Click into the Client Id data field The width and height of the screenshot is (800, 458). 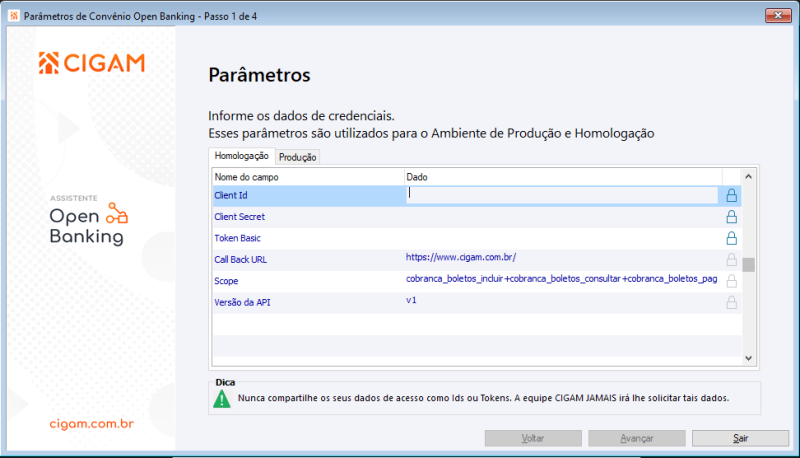click(x=562, y=194)
